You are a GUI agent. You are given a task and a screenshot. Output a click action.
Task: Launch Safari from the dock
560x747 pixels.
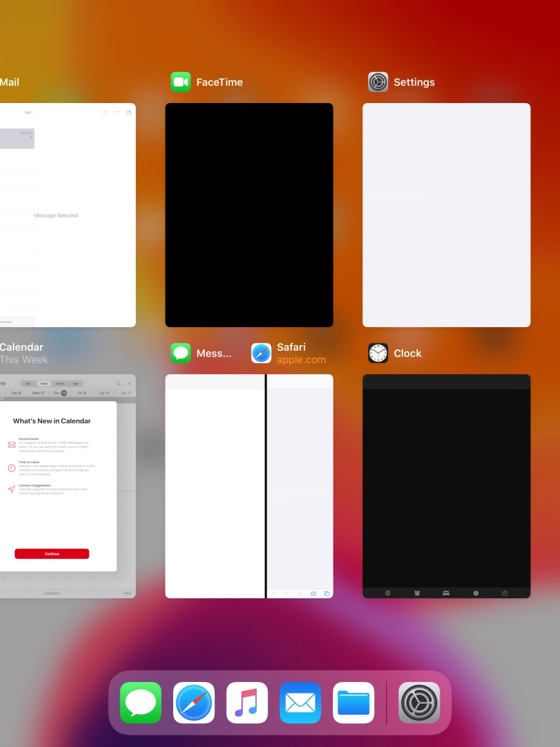tap(194, 703)
